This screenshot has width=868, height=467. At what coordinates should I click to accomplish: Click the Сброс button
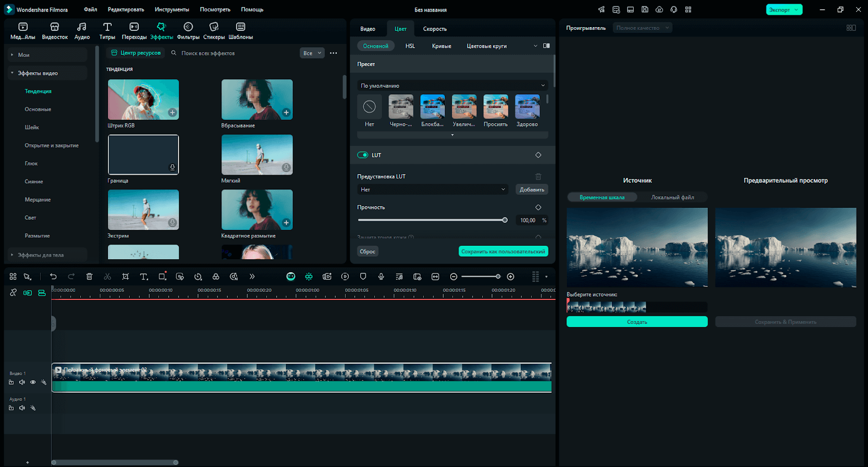(367, 252)
